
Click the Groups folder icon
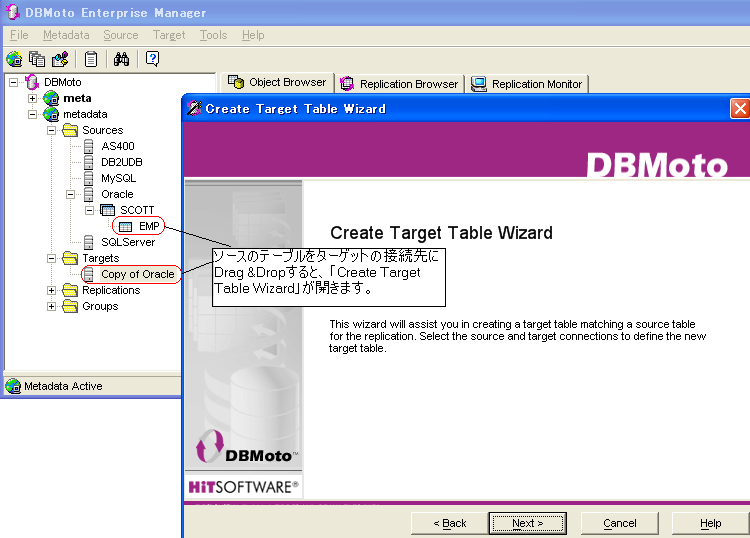70,306
